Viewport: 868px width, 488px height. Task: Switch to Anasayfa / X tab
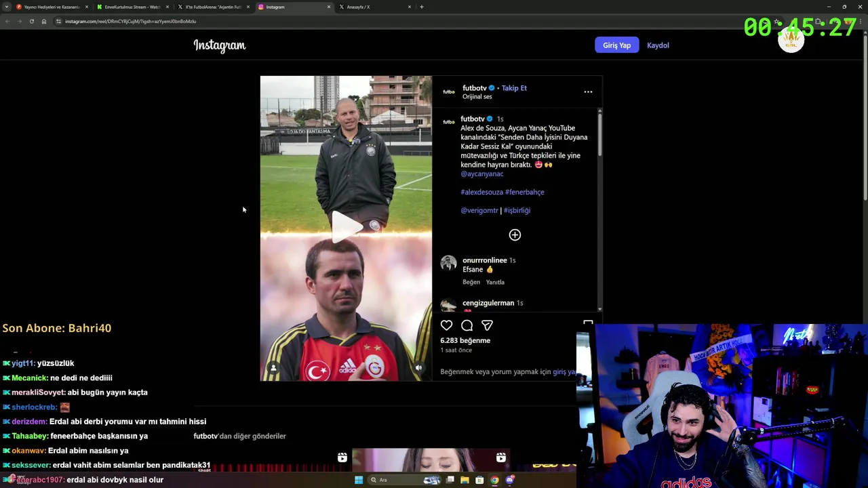[374, 7]
